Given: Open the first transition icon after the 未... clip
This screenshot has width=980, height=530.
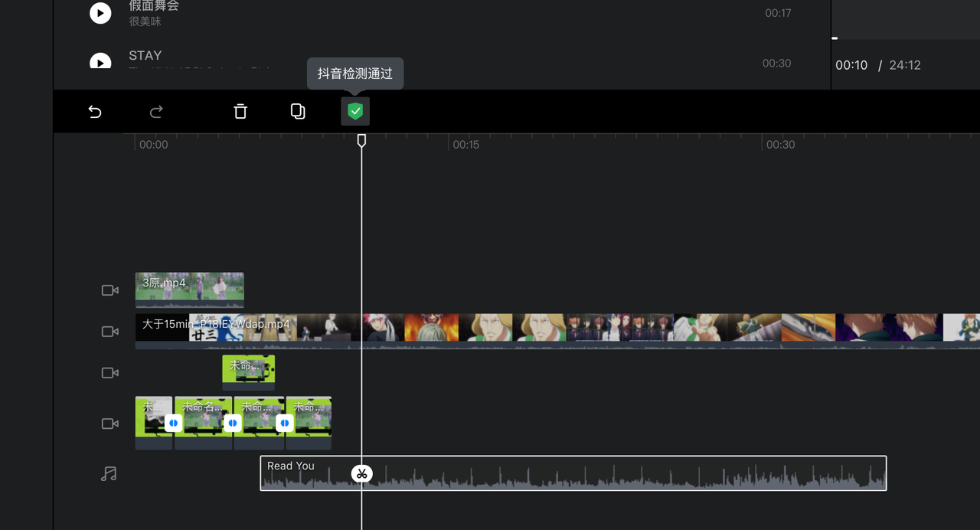Looking at the screenshot, I should click(174, 423).
